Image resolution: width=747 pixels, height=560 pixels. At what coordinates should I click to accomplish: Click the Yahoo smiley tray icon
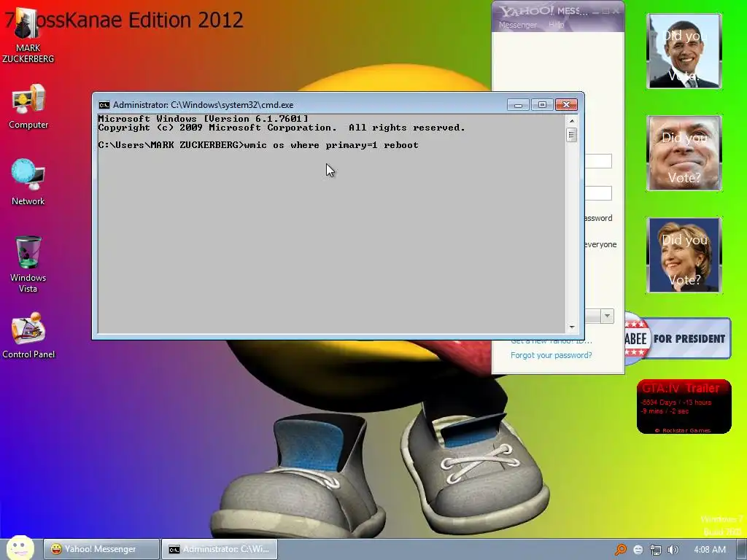tap(638, 550)
